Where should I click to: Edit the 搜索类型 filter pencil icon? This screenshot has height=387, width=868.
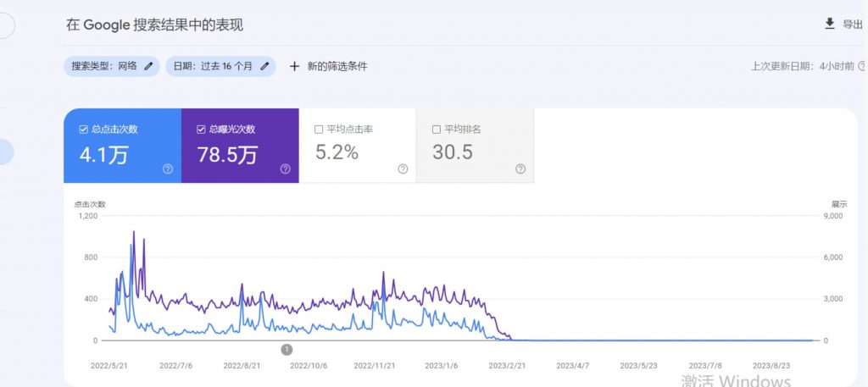tap(147, 66)
